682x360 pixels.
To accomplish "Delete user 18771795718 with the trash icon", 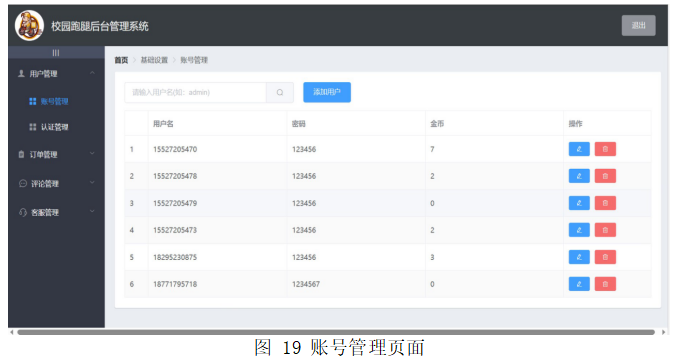I will 605,284.
